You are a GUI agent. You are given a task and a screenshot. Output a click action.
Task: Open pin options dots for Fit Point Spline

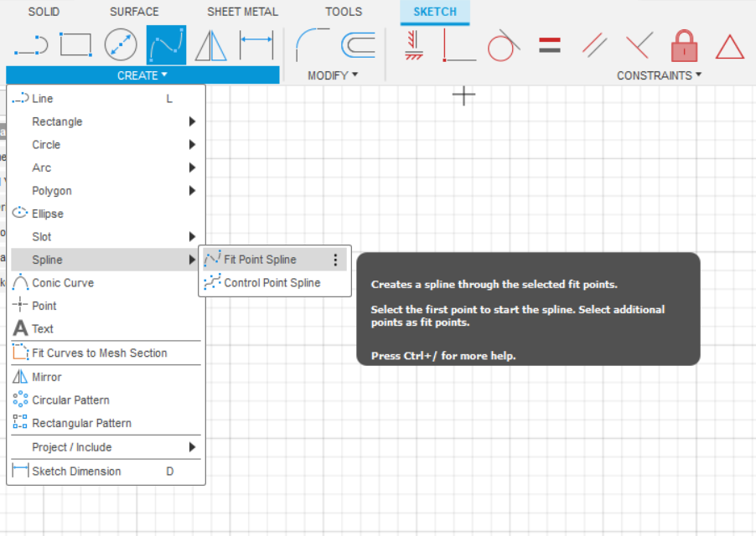[335, 260]
